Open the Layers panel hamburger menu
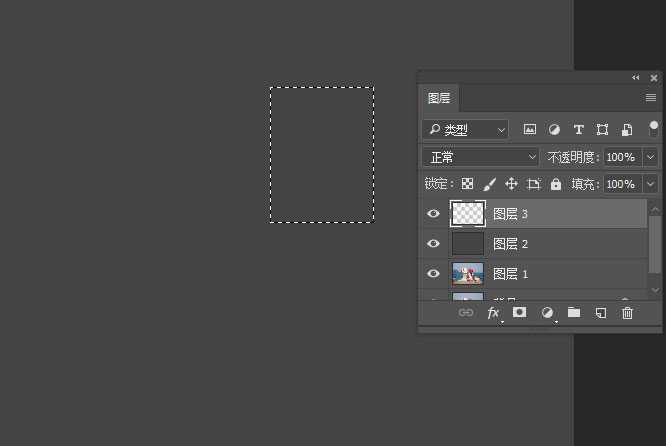 [651, 98]
